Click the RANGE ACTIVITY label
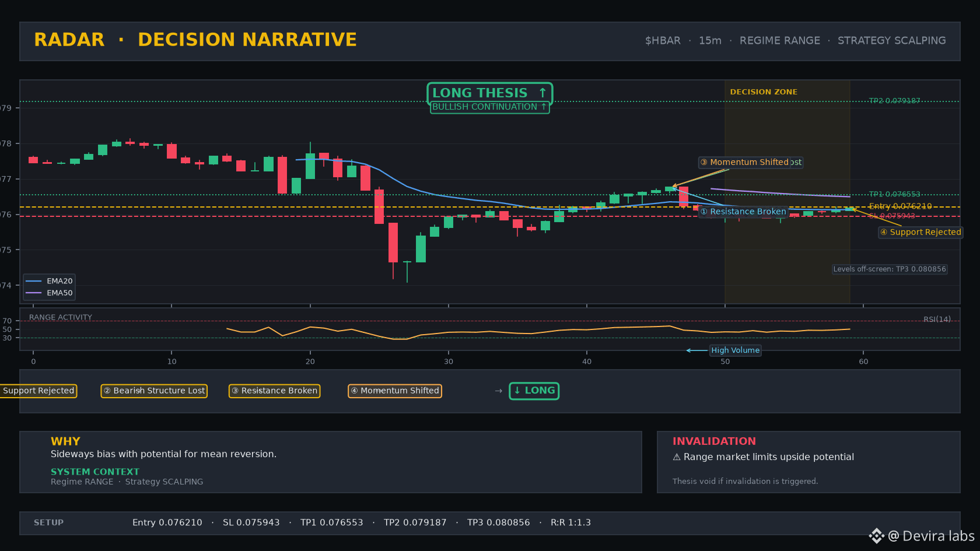This screenshot has height=551, width=980. coord(61,318)
